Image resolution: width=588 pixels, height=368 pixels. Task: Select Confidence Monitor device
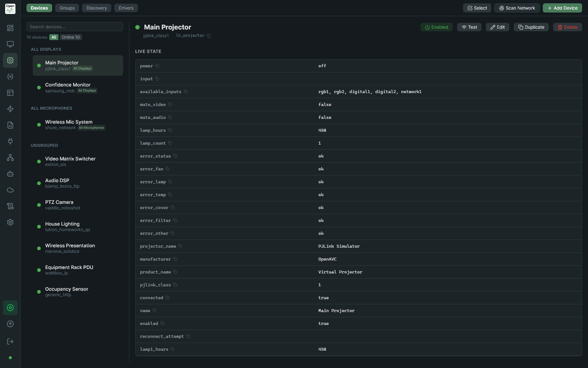[x=78, y=88]
